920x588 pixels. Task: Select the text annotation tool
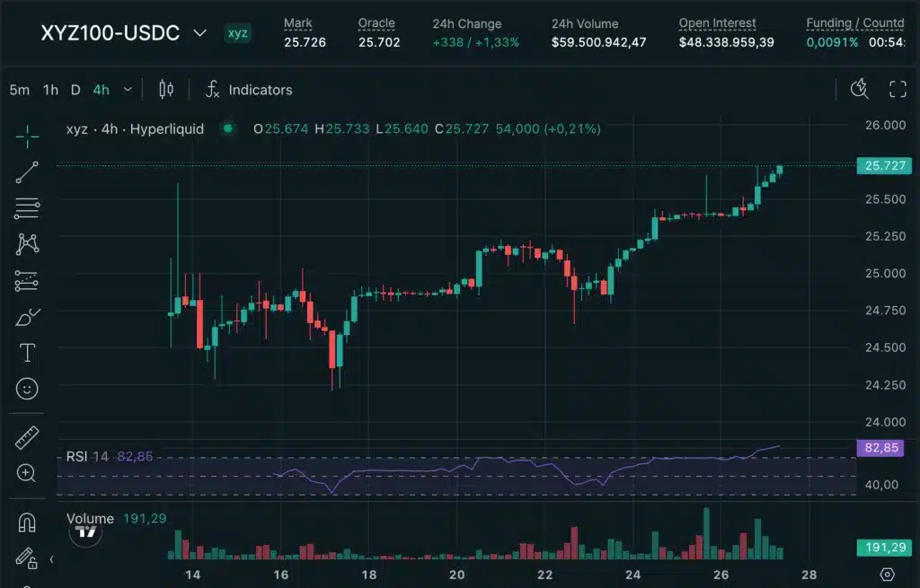(x=27, y=353)
